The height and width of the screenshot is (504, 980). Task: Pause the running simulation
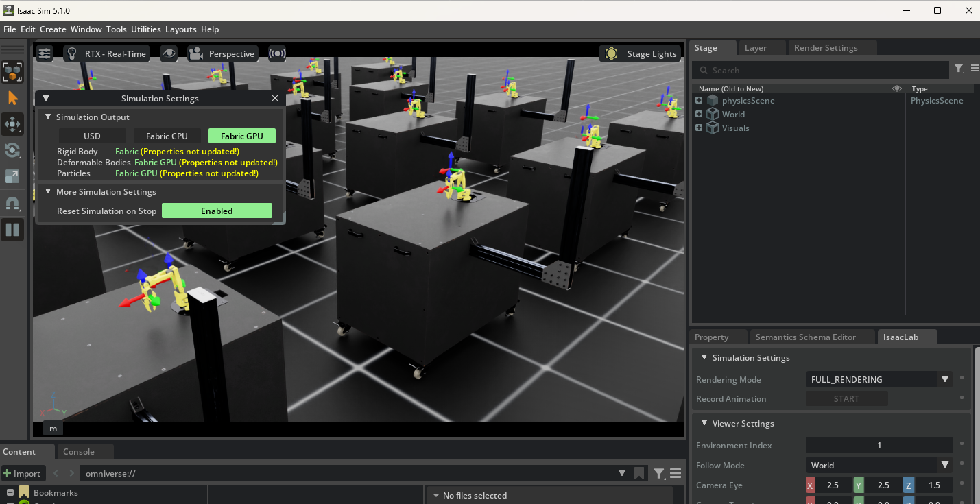12,229
